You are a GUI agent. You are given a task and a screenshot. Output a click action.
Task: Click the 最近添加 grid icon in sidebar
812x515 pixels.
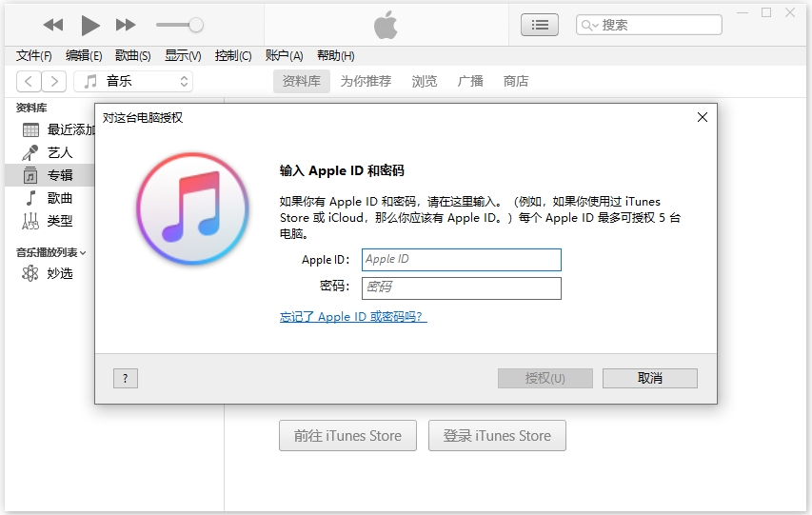tap(30, 129)
